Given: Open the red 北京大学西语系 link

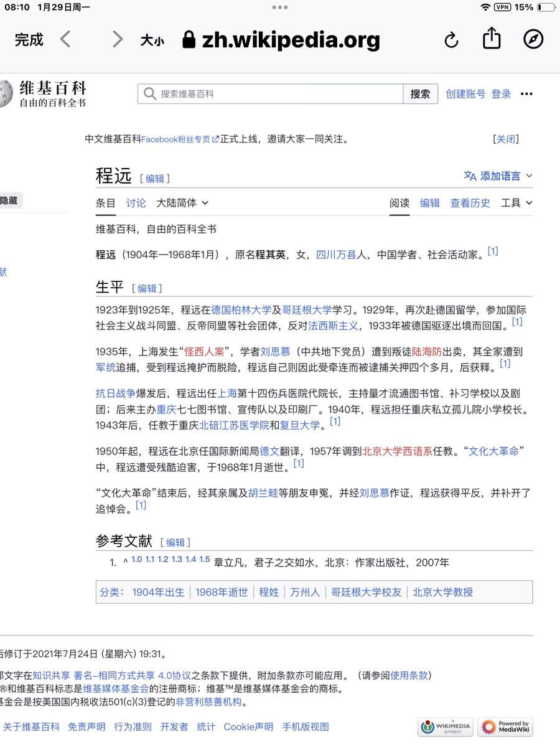Looking at the screenshot, I should (x=398, y=452).
